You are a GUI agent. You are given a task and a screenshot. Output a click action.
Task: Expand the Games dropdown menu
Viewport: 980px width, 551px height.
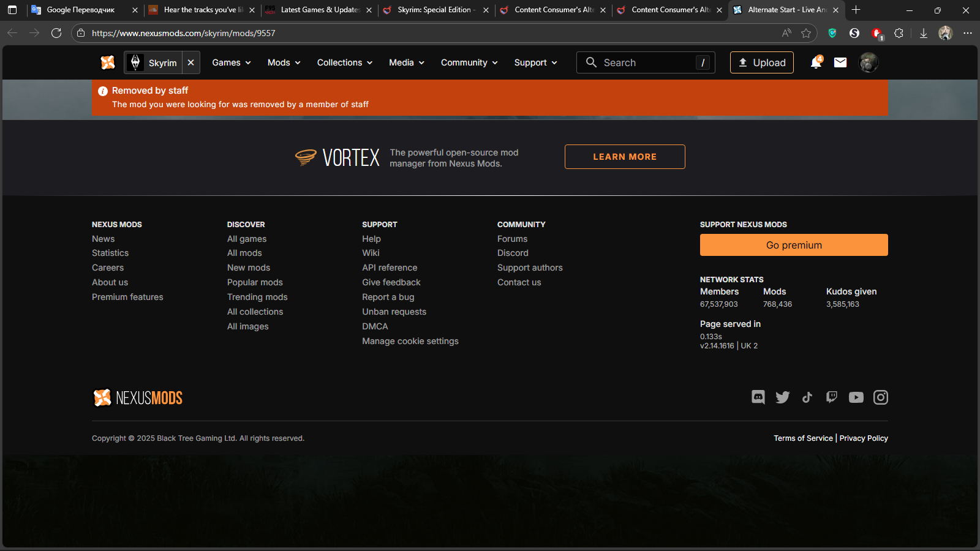tap(232, 62)
